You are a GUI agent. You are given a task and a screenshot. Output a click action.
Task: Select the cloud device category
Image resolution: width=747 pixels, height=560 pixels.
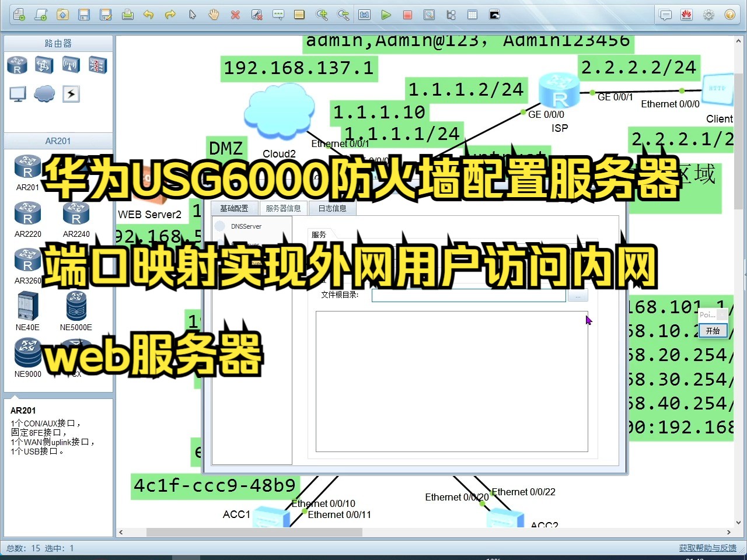44,94
